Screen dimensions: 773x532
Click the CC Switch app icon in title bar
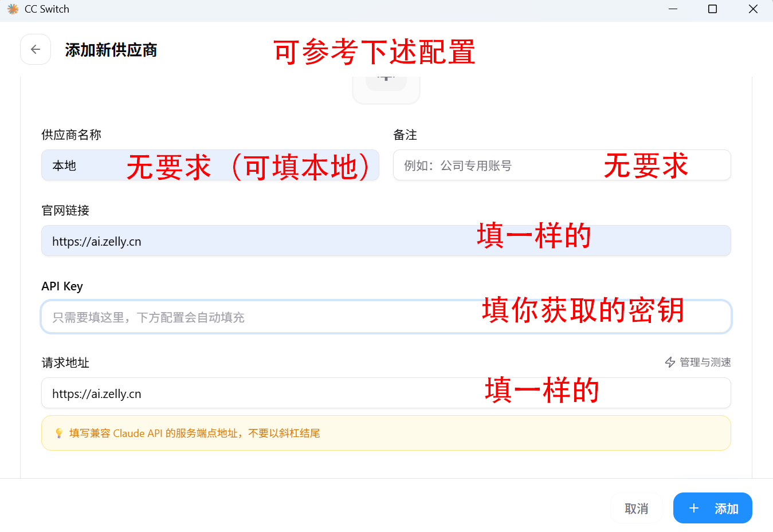13,9
